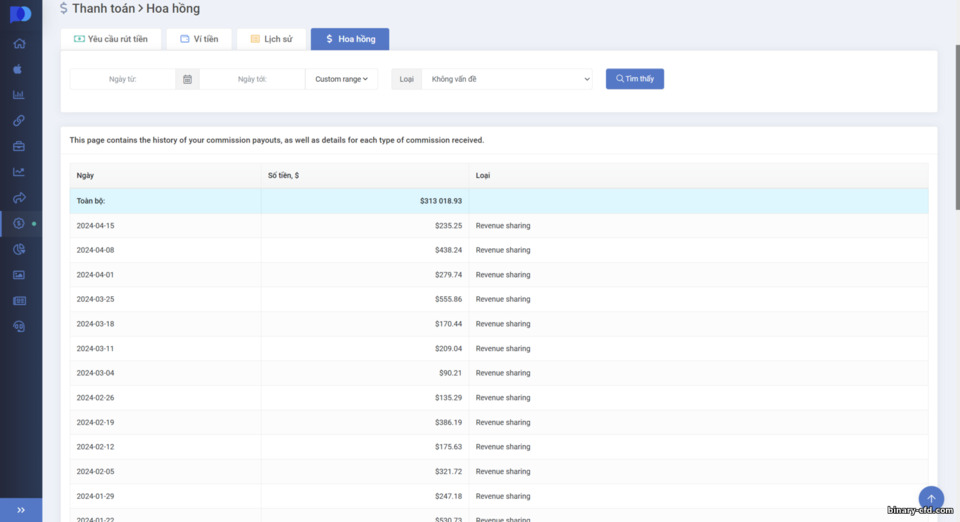This screenshot has height=522, width=960.
Task: Click amount $175.63
Action: click(x=448, y=447)
